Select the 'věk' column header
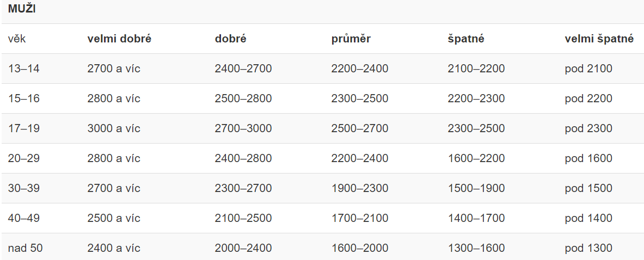Viewport: 644px width, 260px height. (x=17, y=39)
